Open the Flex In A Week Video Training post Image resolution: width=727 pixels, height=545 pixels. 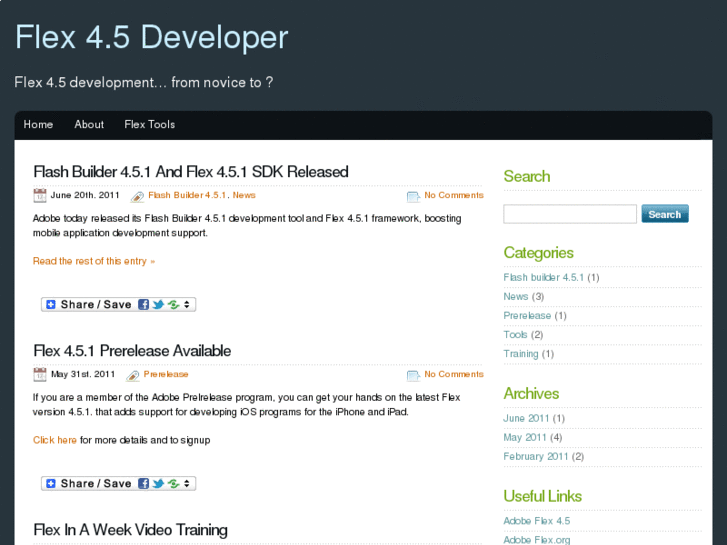[130, 530]
